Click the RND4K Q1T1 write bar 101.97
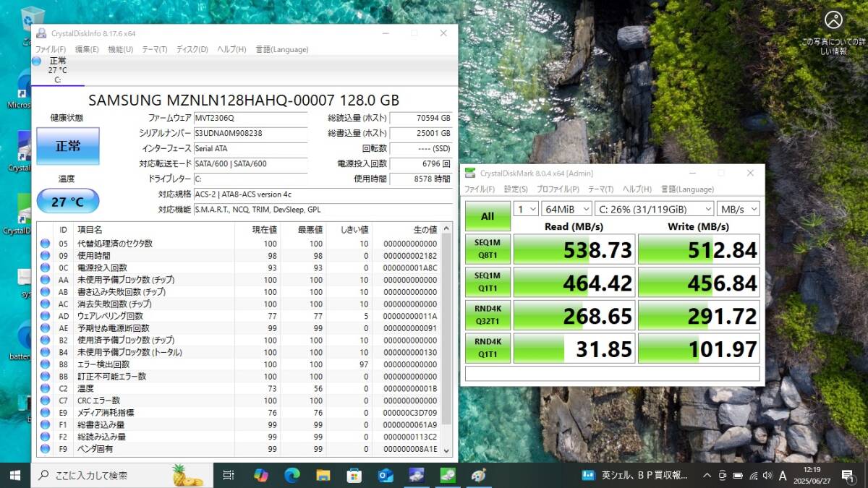This screenshot has height=488, width=868. 699,348
